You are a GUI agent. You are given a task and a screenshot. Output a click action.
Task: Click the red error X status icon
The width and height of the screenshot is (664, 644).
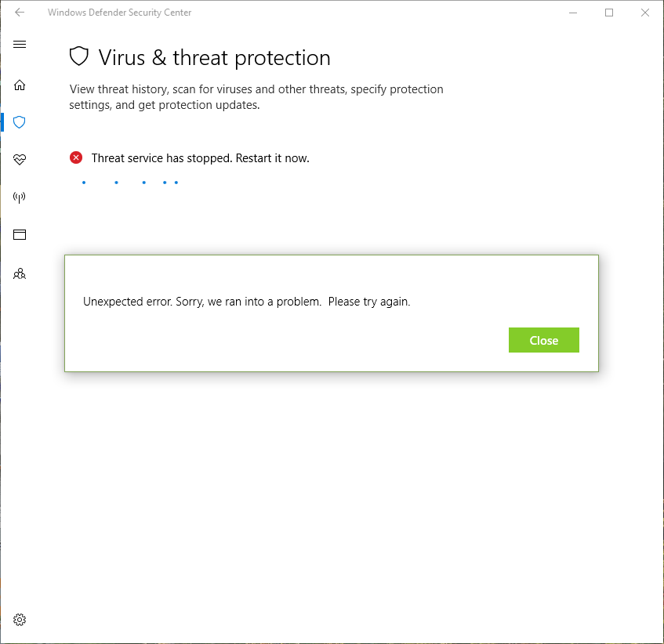coord(76,157)
